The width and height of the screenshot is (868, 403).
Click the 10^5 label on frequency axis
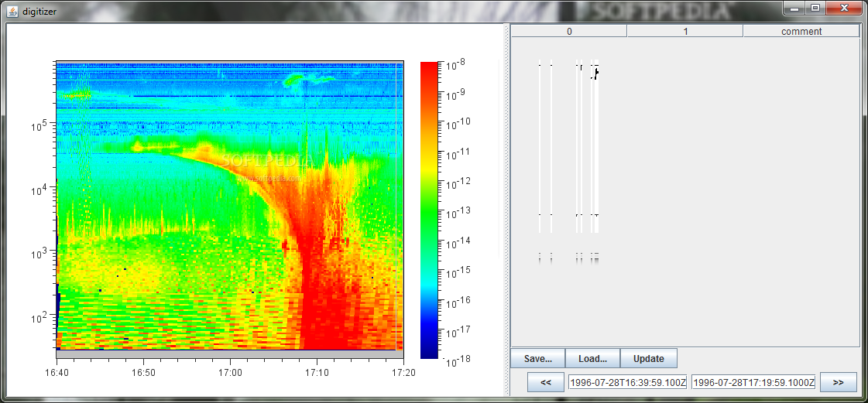point(39,125)
